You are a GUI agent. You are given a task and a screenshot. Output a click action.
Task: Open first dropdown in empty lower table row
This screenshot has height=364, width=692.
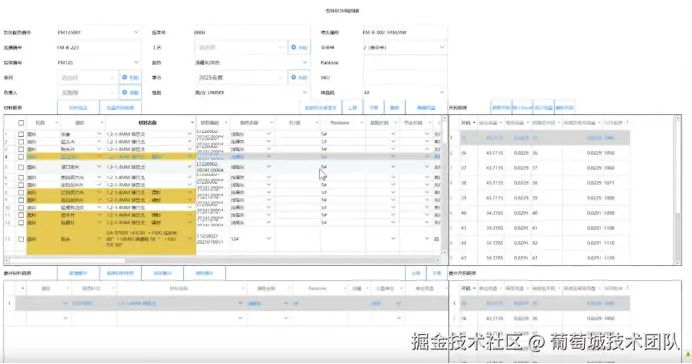click(65, 318)
